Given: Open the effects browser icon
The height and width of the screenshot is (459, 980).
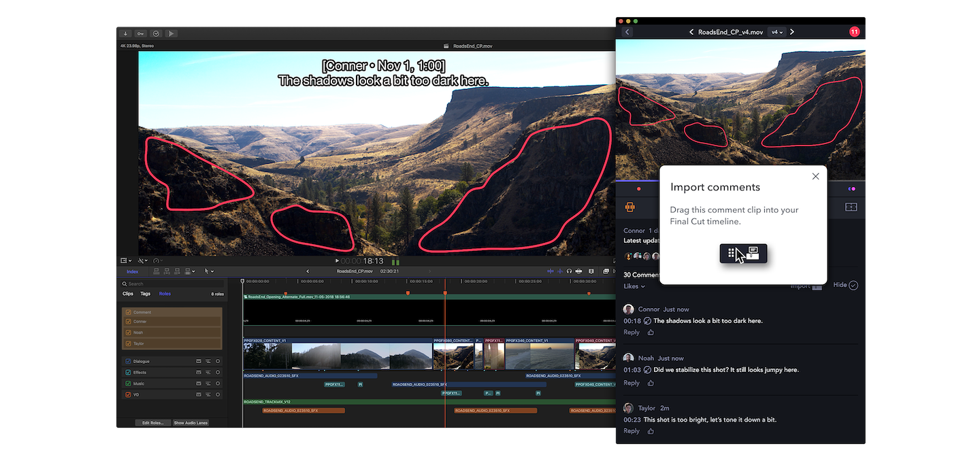Looking at the screenshot, I should [x=606, y=271].
